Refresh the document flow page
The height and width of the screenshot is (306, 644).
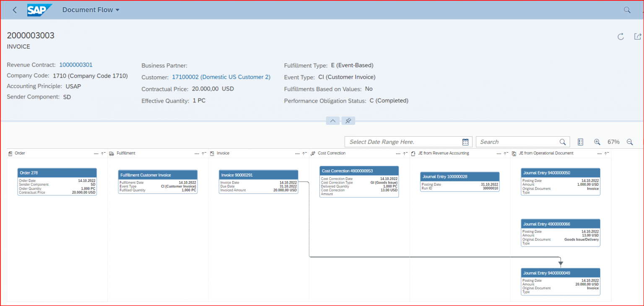(621, 36)
